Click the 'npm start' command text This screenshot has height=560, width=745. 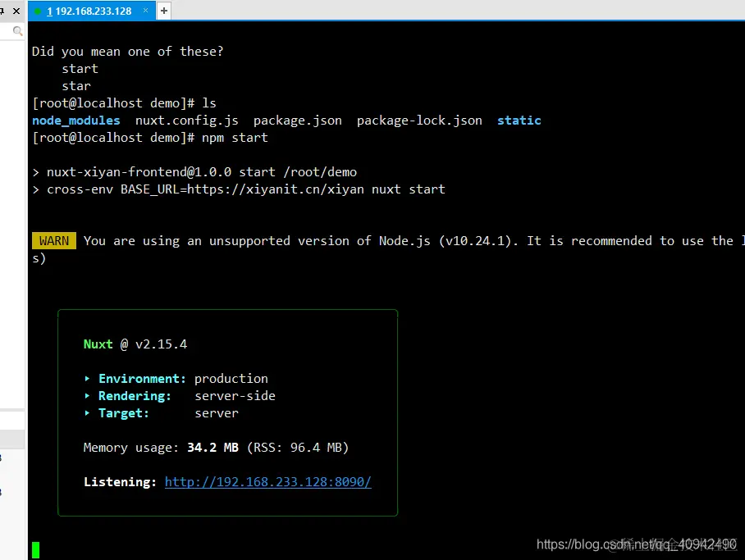click(x=235, y=138)
